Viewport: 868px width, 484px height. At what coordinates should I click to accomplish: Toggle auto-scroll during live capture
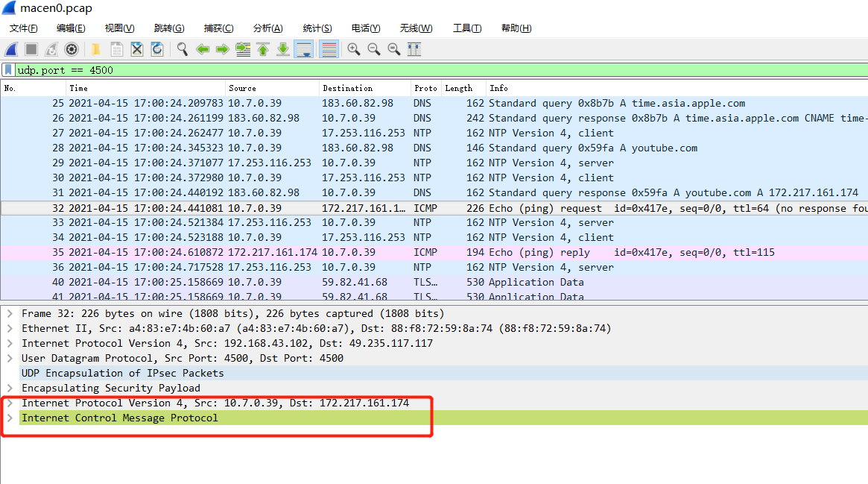tap(302, 49)
